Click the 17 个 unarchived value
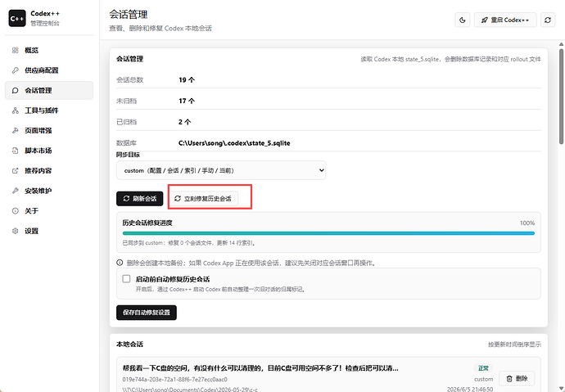565x392 pixels. pyautogui.click(x=187, y=101)
